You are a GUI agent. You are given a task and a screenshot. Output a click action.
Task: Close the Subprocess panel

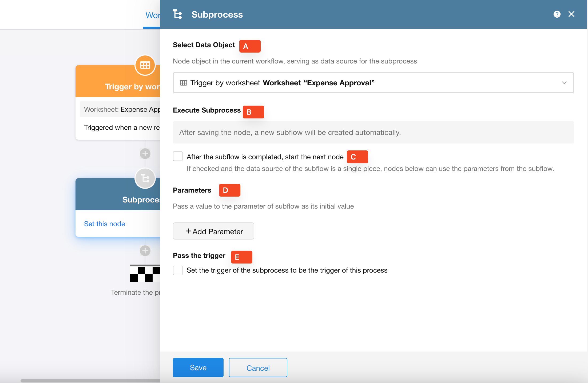coord(571,14)
